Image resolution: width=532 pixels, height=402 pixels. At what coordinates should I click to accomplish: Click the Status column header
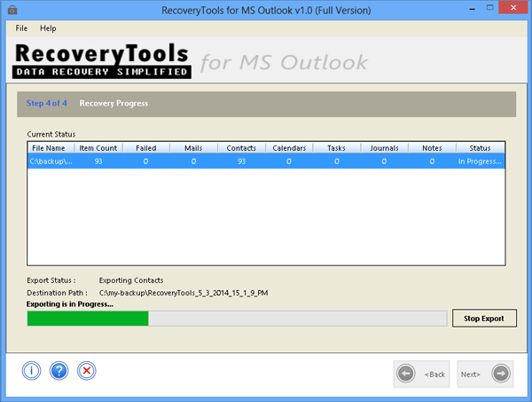pyautogui.click(x=481, y=148)
